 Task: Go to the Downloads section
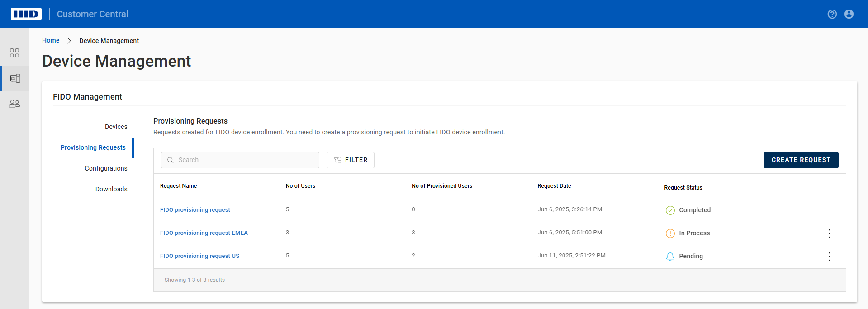(111, 189)
